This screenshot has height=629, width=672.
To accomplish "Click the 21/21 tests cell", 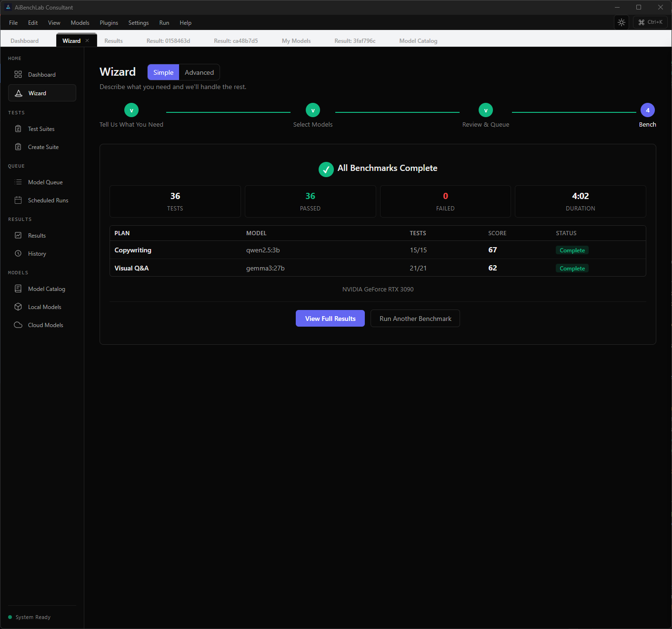I will pyautogui.click(x=418, y=268).
